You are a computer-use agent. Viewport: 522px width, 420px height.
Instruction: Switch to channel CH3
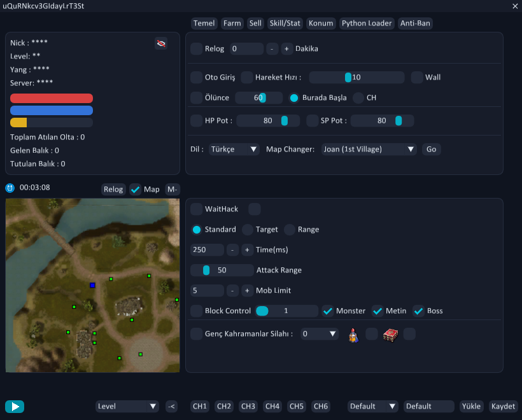pyautogui.click(x=248, y=407)
